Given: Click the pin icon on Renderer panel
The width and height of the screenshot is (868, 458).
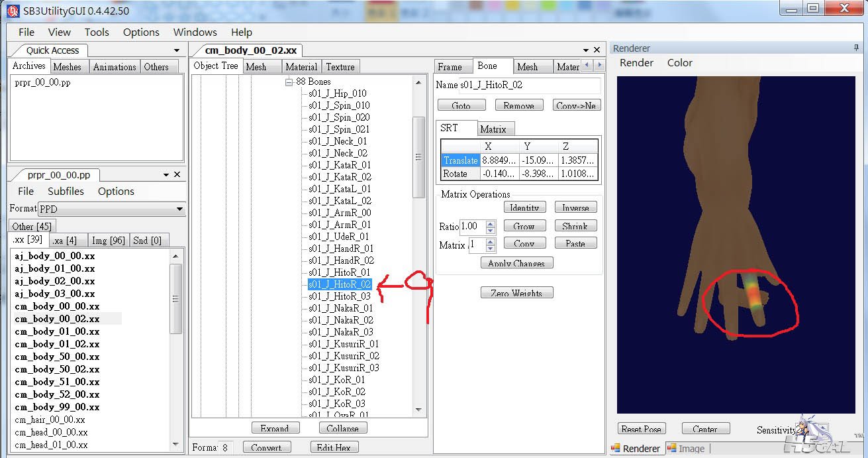Looking at the screenshot, I should coord(856,48).
